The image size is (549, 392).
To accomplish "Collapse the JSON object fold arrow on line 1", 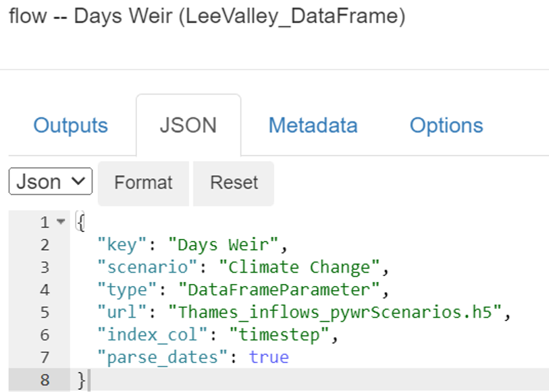I will (x=61, y=222).
